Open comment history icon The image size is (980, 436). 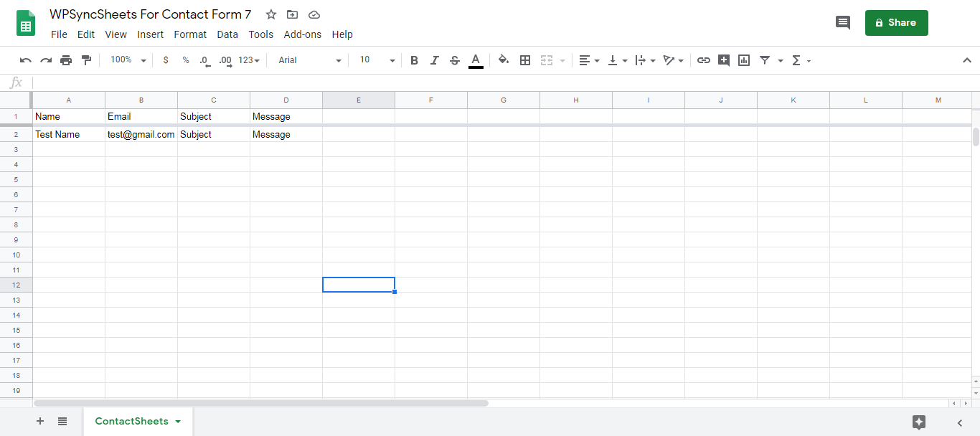(843, 23)
